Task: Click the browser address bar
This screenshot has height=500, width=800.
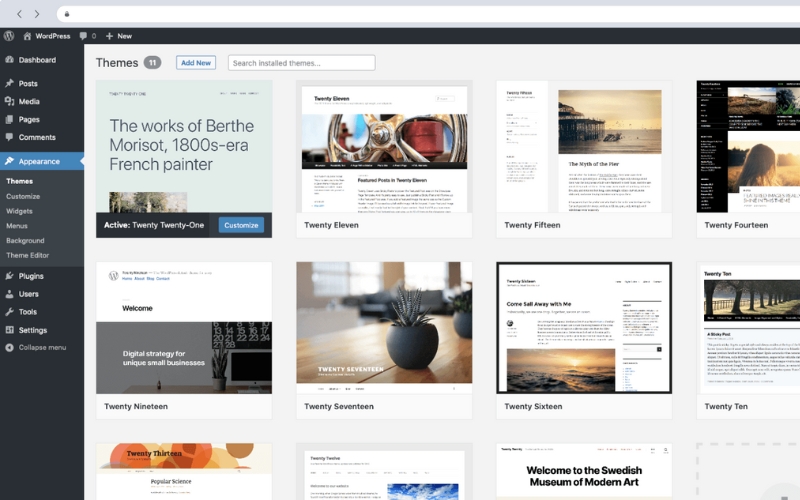Action: 429,14
